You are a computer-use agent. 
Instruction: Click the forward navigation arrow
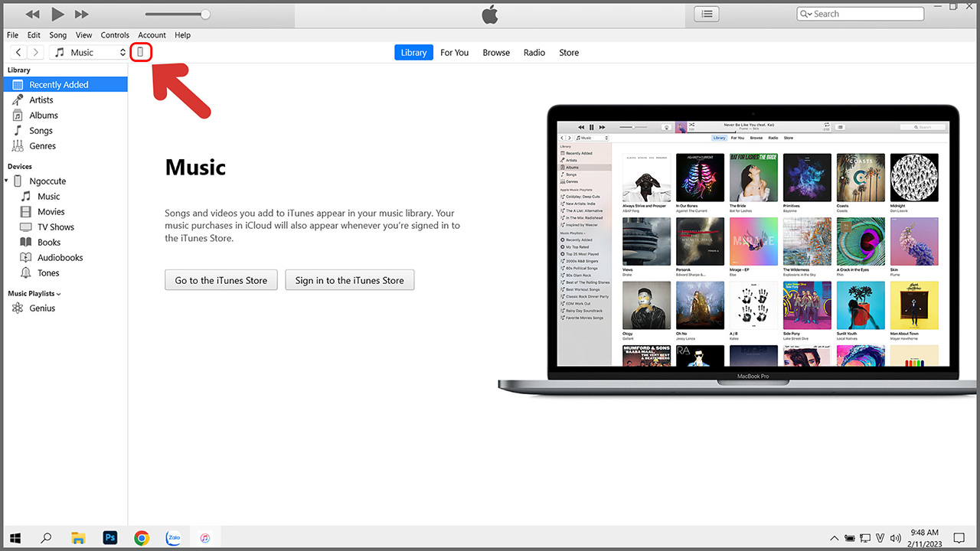click(35, 52)
